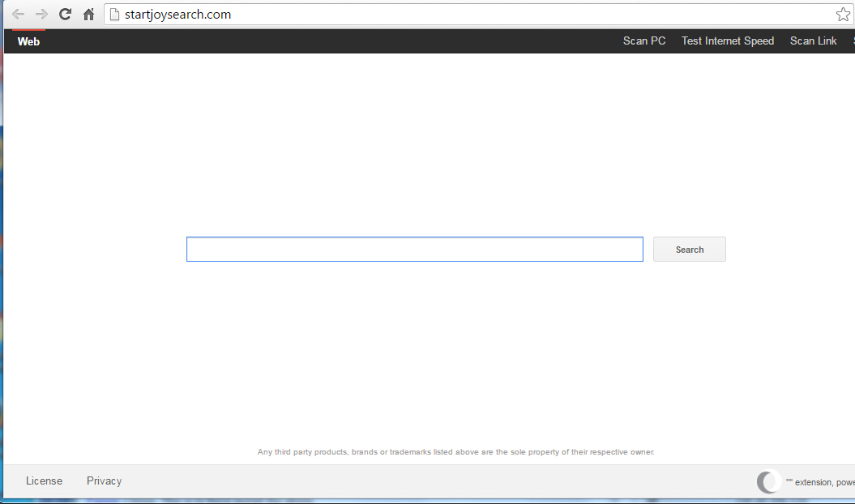Click the page icon in the address bar
Viewport: 855px width, 504px height.
114,15
